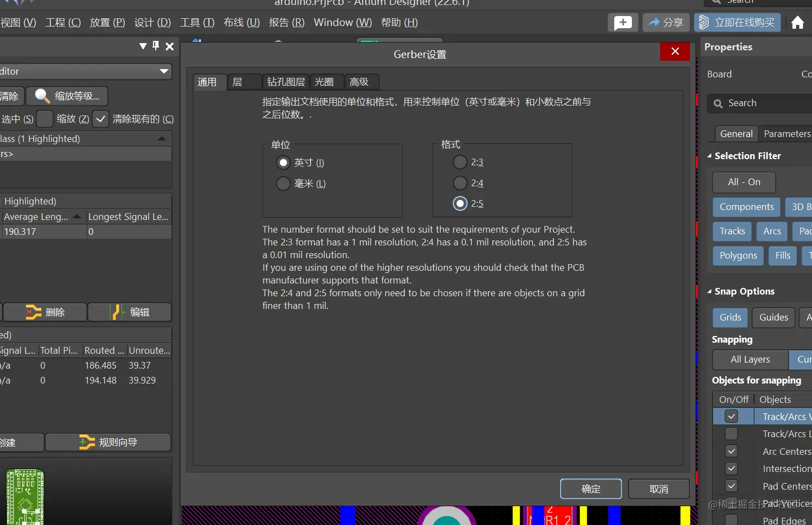Screen dimensions: 812x525
Task: Open left panel options via the triangle icon
Action: click(x=143, y=46)
